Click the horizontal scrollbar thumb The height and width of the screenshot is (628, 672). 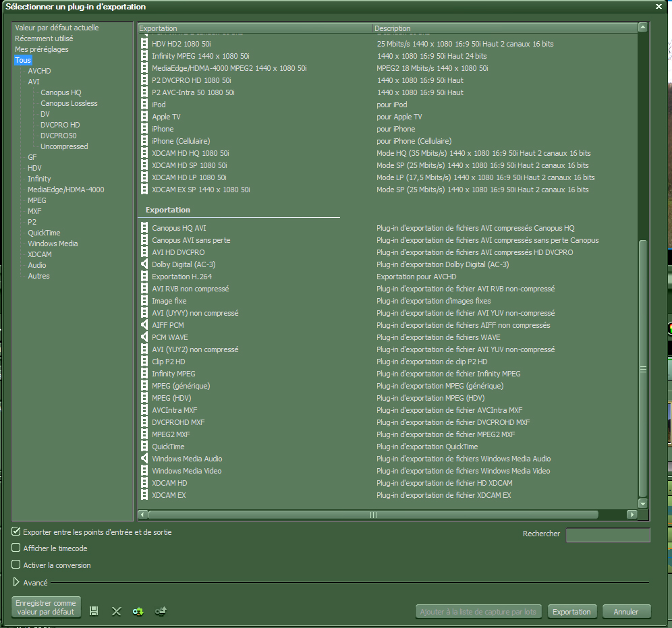click(373, 515)
